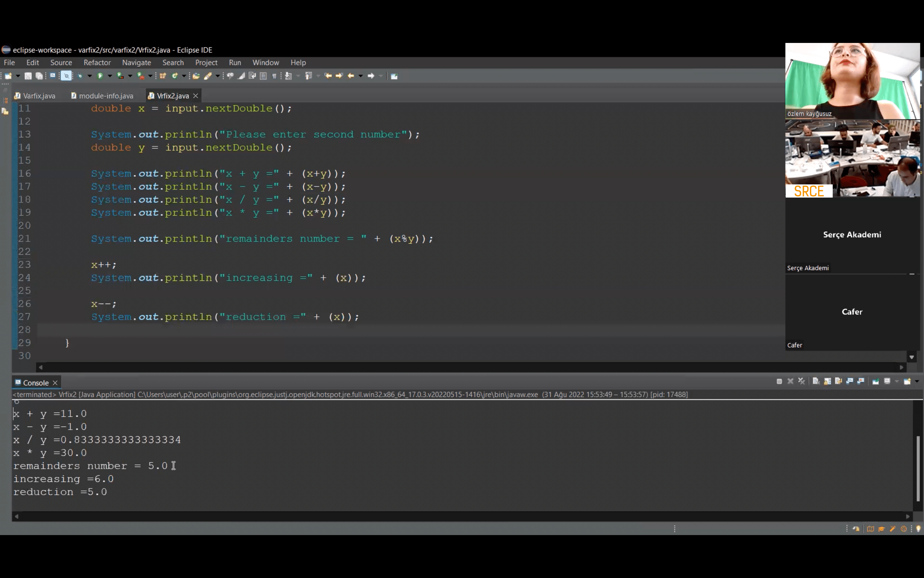Open the File menu
The image size is (924, 578).
tap(9, 62)
